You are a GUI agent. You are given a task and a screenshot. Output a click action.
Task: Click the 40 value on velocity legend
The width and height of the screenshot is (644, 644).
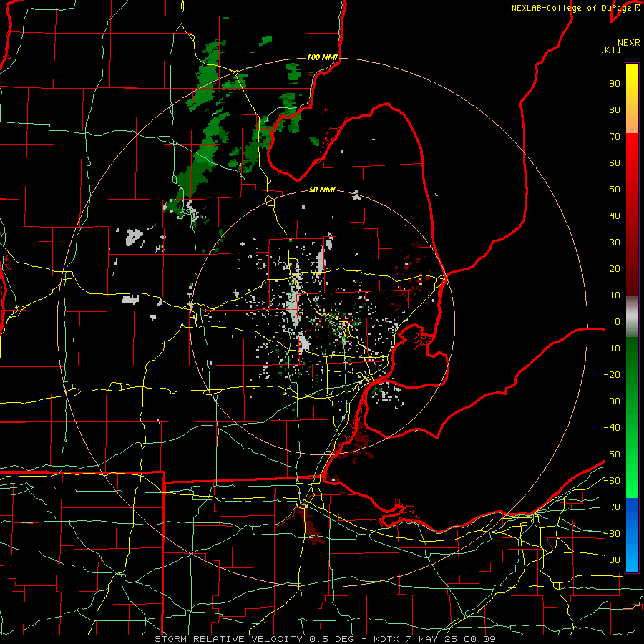tap(615, 215)
